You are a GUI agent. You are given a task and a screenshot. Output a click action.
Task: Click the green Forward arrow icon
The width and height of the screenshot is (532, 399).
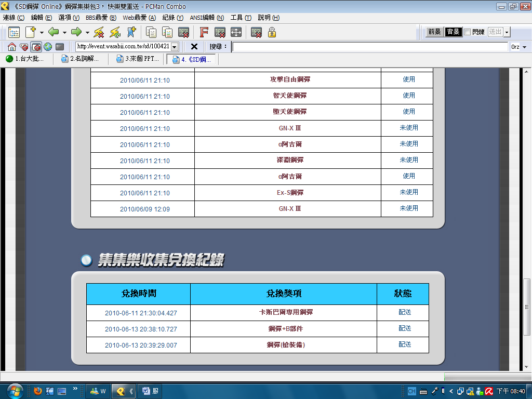click(76, 32)
